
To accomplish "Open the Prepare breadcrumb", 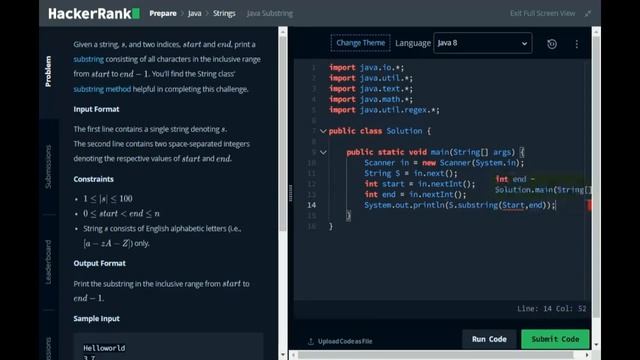I will coord(163,13).
